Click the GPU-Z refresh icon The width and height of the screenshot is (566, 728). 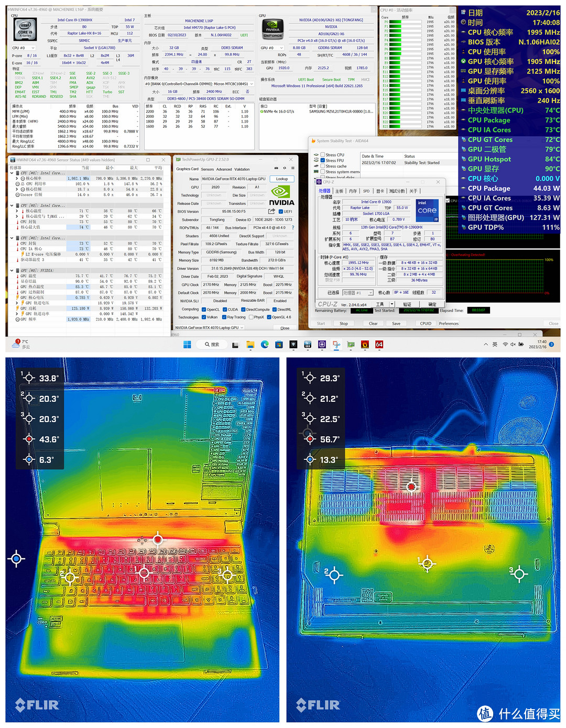pos(285,169)
